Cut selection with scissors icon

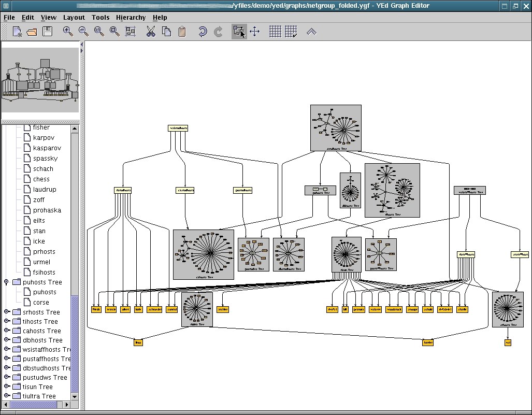[151, 32]
